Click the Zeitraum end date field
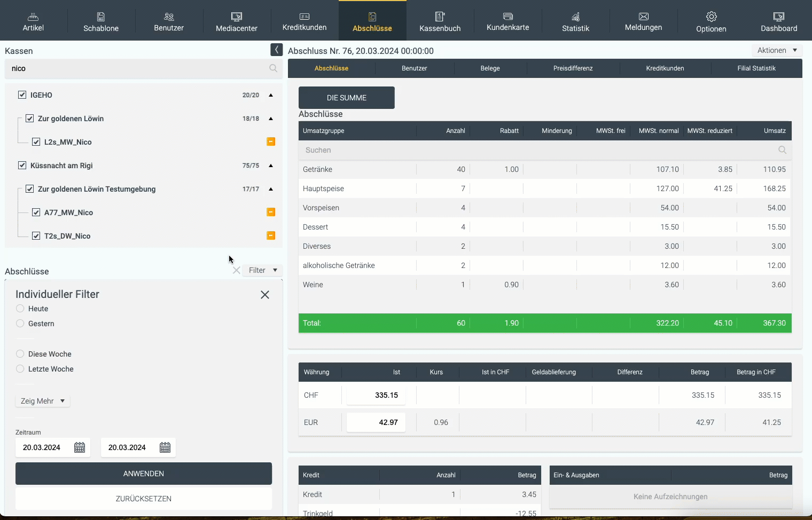The image size is (812, 520). coord(138,447)
